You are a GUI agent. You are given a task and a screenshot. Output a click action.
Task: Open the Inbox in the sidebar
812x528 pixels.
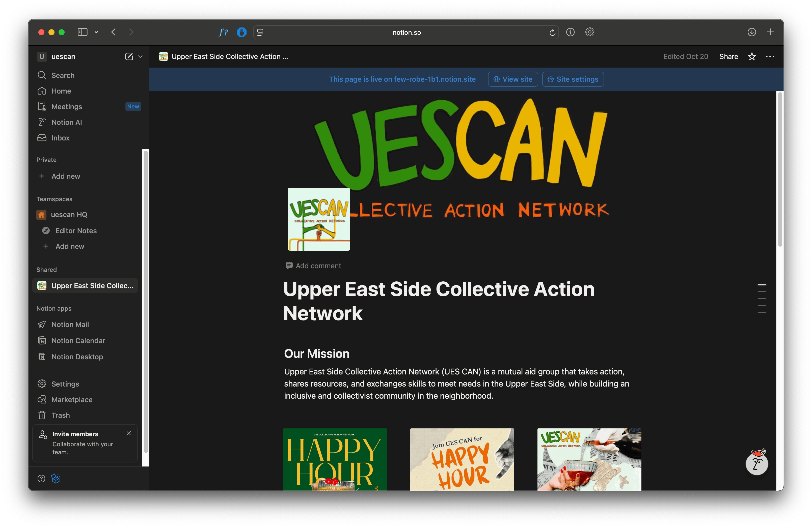tap(60, 138)
